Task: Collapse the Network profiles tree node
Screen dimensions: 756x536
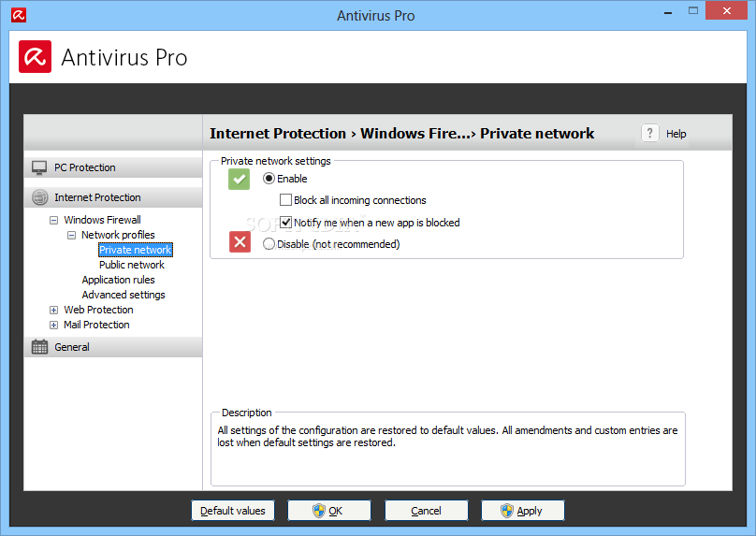Action: (71, 235)
